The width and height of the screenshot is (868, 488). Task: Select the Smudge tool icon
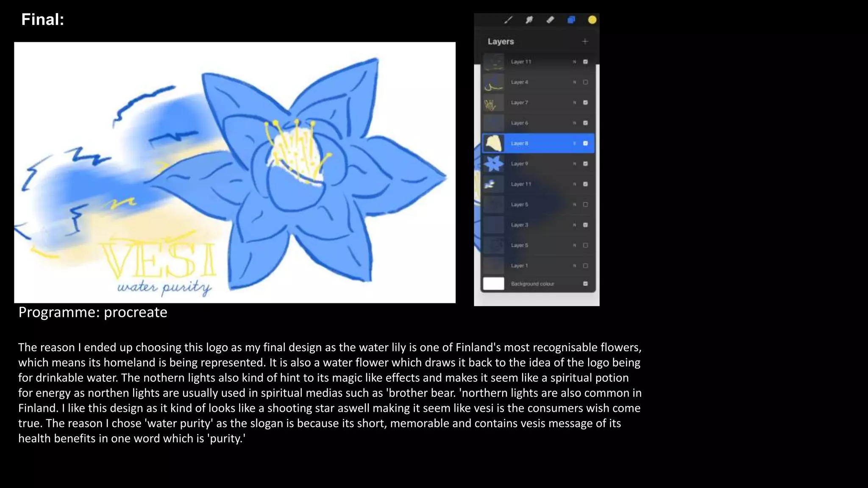tap(529, 19)
